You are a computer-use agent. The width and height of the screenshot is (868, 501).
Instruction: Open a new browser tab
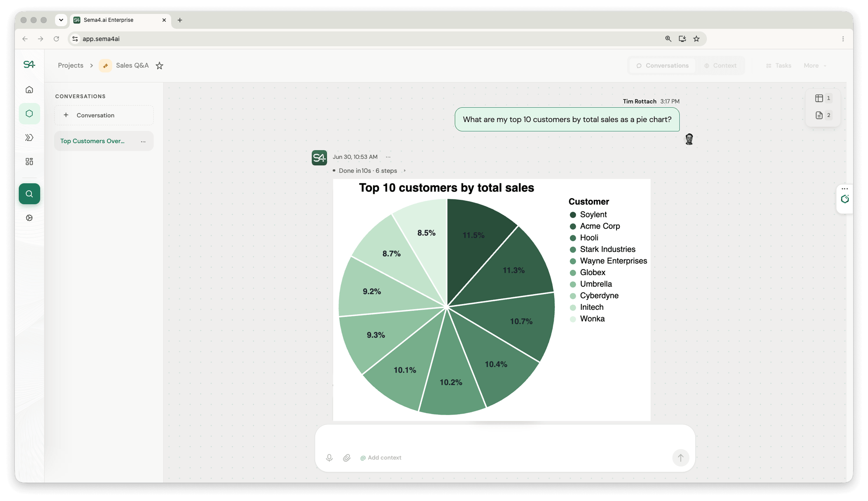point(180,20)
